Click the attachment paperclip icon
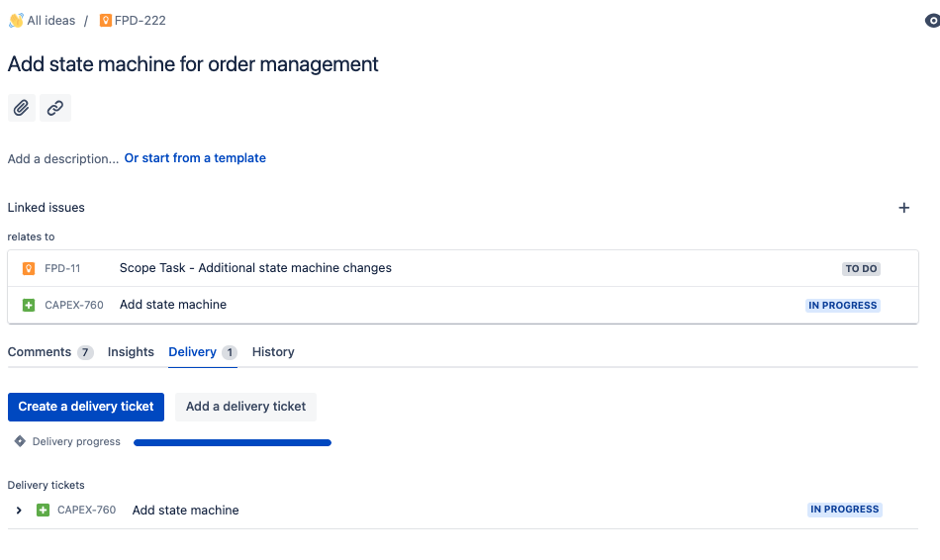The width and height of the screenshot is (940, 560). click(x=22, y=108)
